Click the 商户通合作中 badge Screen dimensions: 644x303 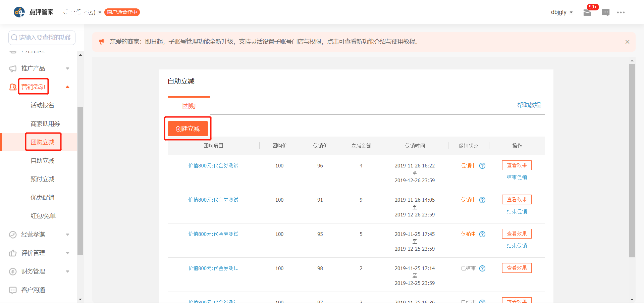(x=122, y=12)
